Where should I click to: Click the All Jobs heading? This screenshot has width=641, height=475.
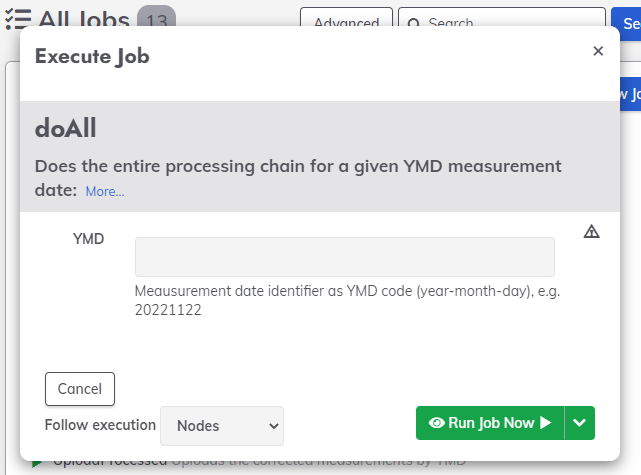84,19
